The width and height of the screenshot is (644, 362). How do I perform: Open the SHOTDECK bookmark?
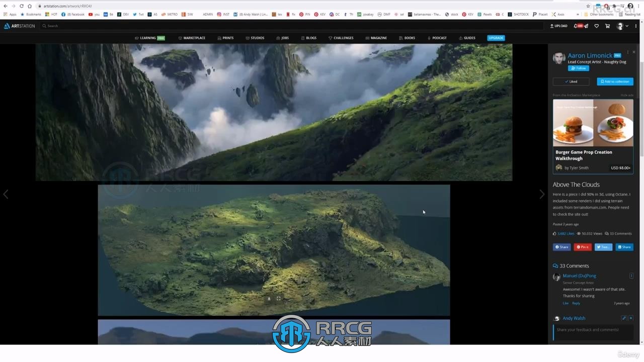tap(518, 15)
